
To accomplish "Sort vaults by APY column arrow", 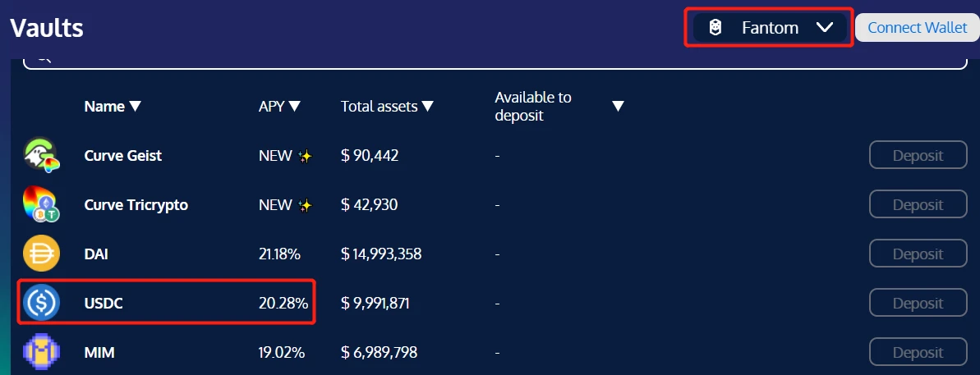I will click(294, 107).
